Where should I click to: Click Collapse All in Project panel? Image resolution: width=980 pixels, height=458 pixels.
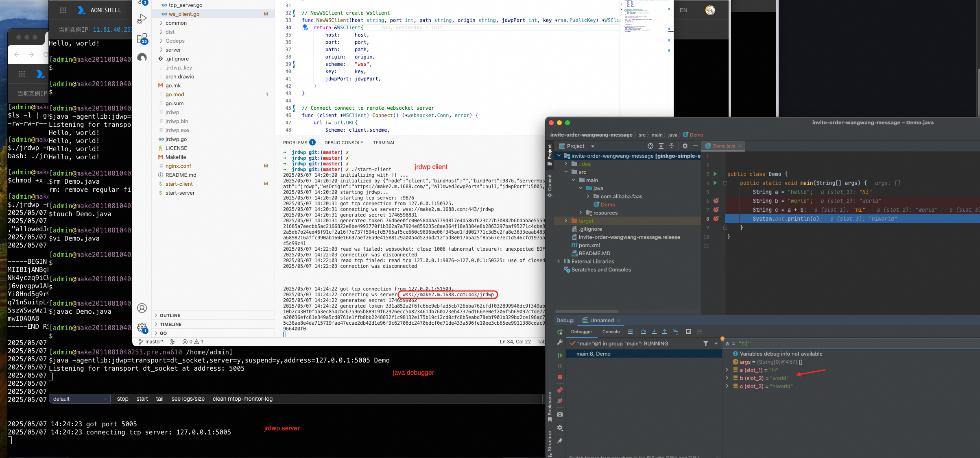671,146
